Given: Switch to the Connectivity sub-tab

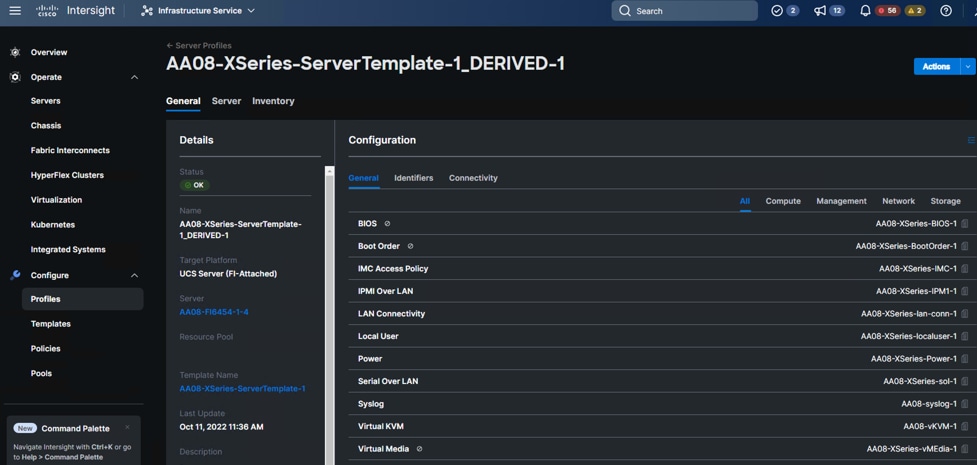Looking at the screenshot, I should tap(473, 178).
